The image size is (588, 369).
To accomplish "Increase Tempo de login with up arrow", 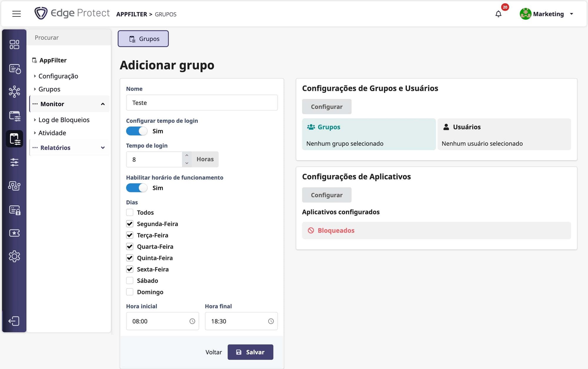I will point(187,156).
